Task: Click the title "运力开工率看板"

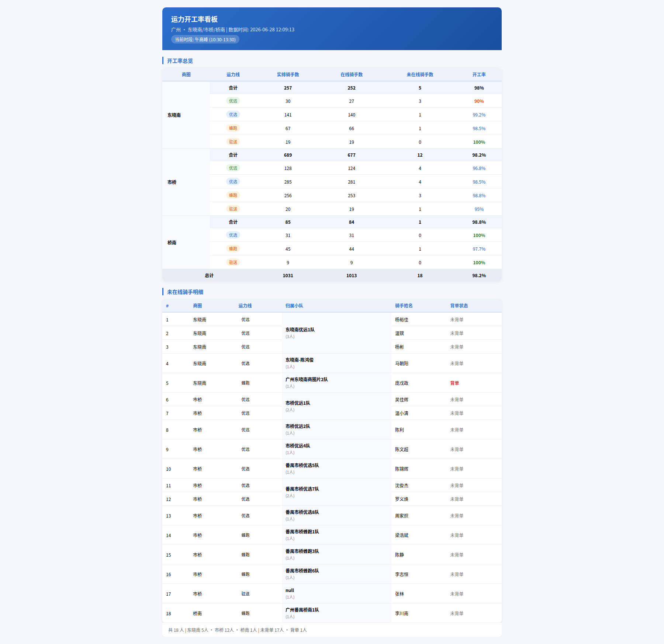Action: (x=194, y=19)
